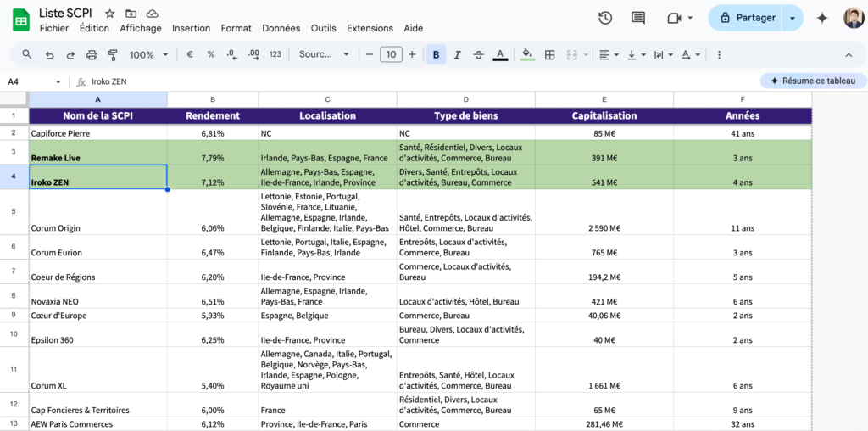Click the font size field

[391, 54]
